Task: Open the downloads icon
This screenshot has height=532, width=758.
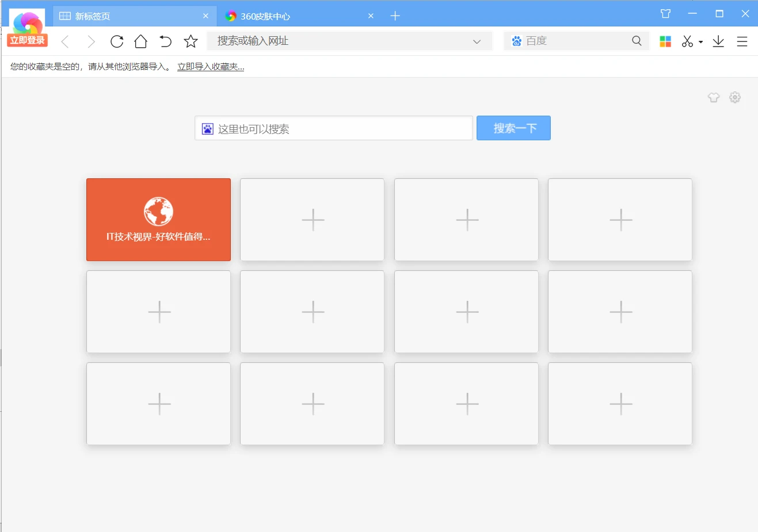Action: pos(718,41)
